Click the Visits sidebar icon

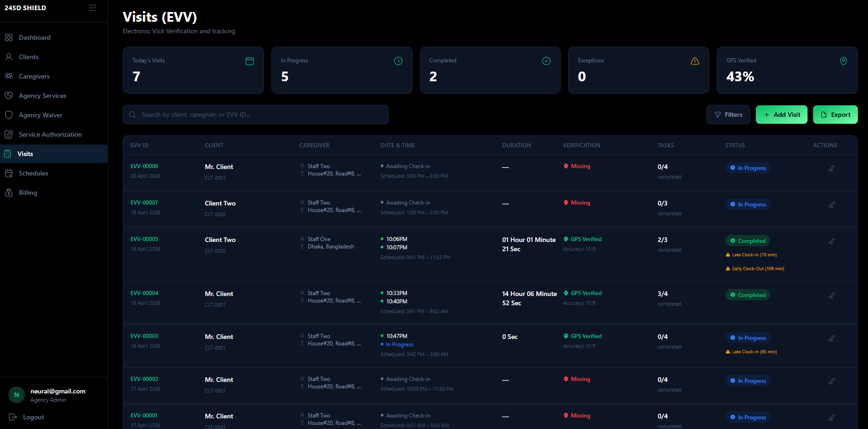click(8, 154)
